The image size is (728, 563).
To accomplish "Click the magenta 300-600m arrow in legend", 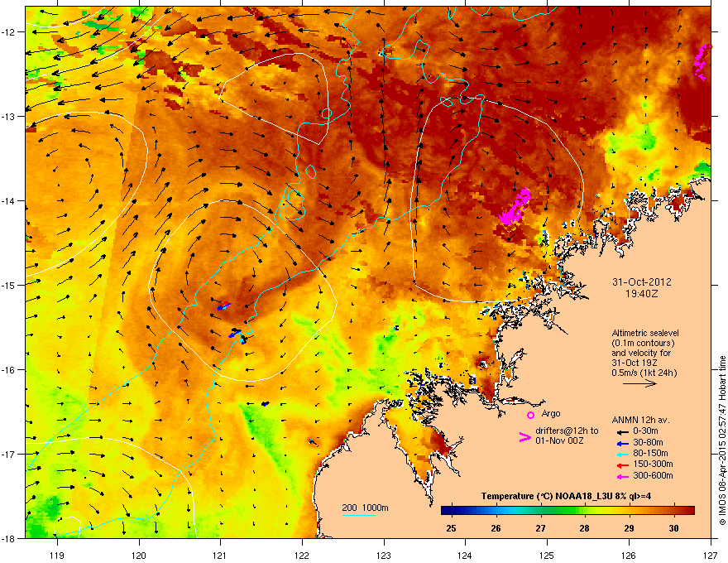I will [x=623, y=477].
